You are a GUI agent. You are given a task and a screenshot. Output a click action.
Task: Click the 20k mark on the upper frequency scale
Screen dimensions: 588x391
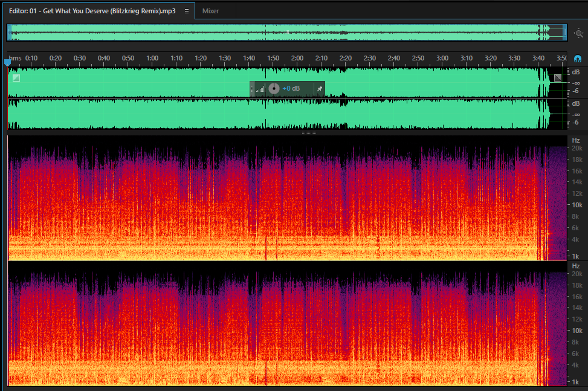coord(577,149)
